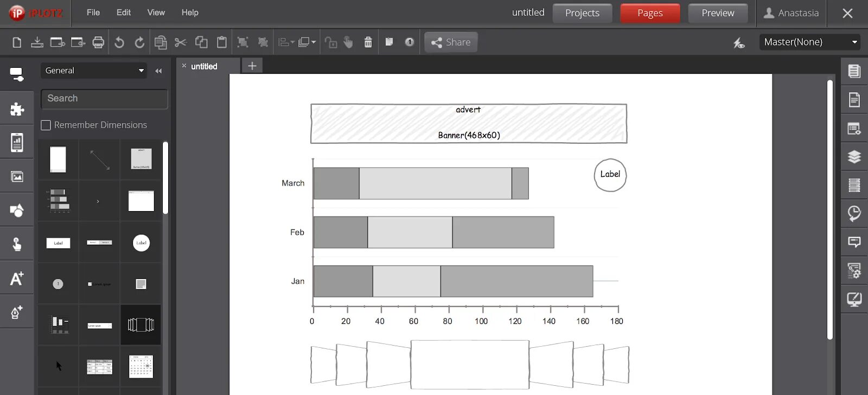Click the topmost page properties icon at right

(x=854, y=71)
